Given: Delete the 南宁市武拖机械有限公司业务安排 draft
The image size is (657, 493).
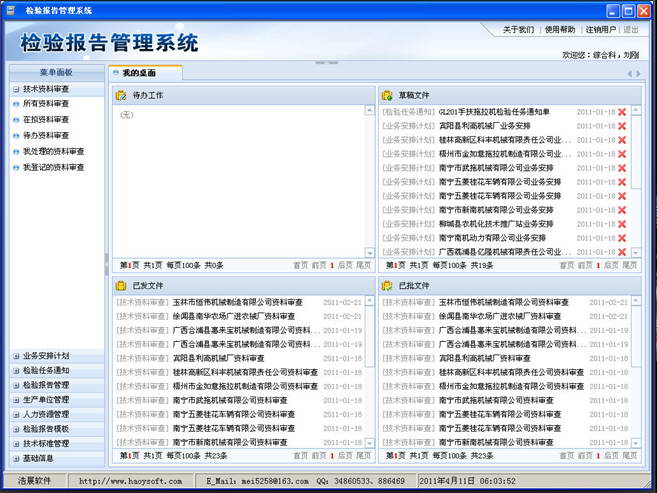Looking at the screenshot, I should tap(622, 168).
